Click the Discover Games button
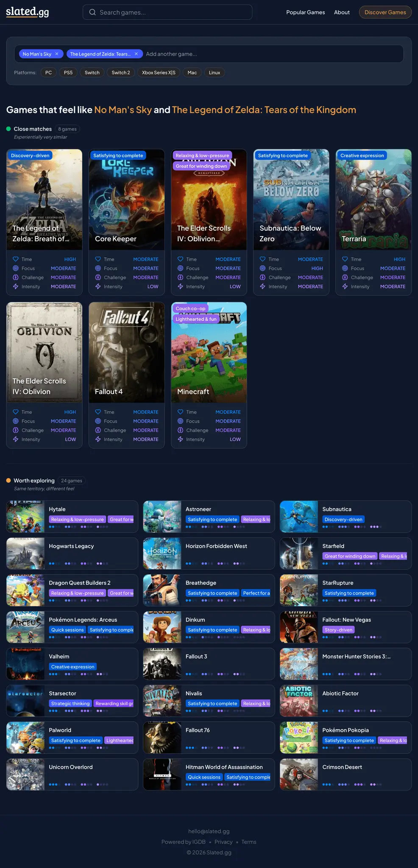 [x=385, y=12]
